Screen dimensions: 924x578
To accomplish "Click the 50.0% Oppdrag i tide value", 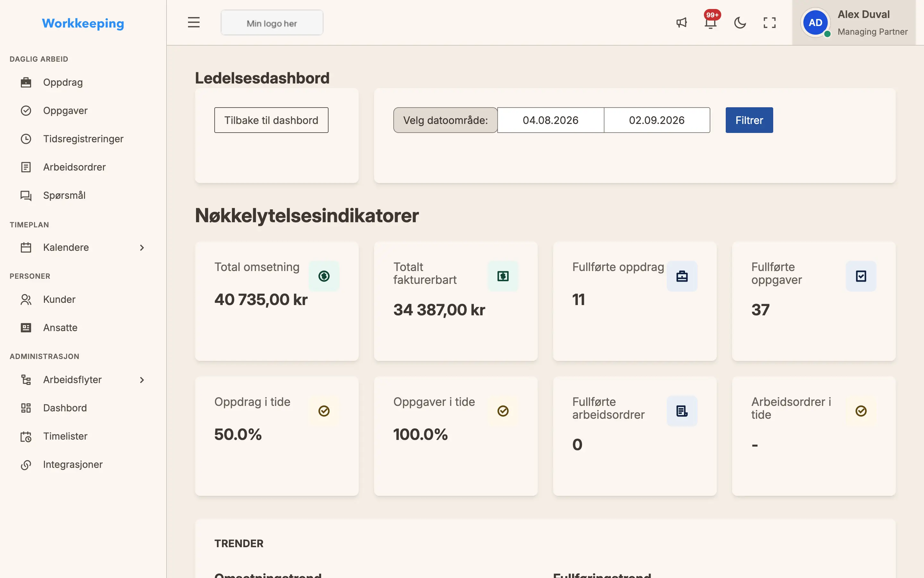I will tap(238, 434).
